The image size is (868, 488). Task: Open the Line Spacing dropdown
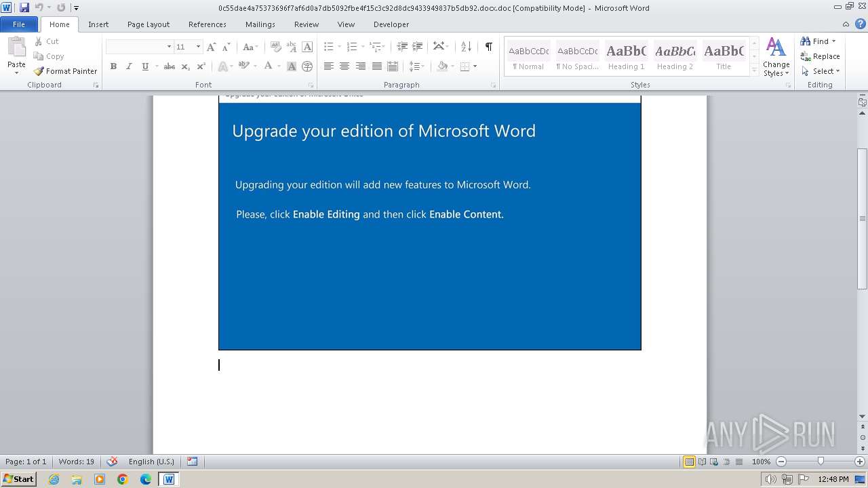[417, 66]
